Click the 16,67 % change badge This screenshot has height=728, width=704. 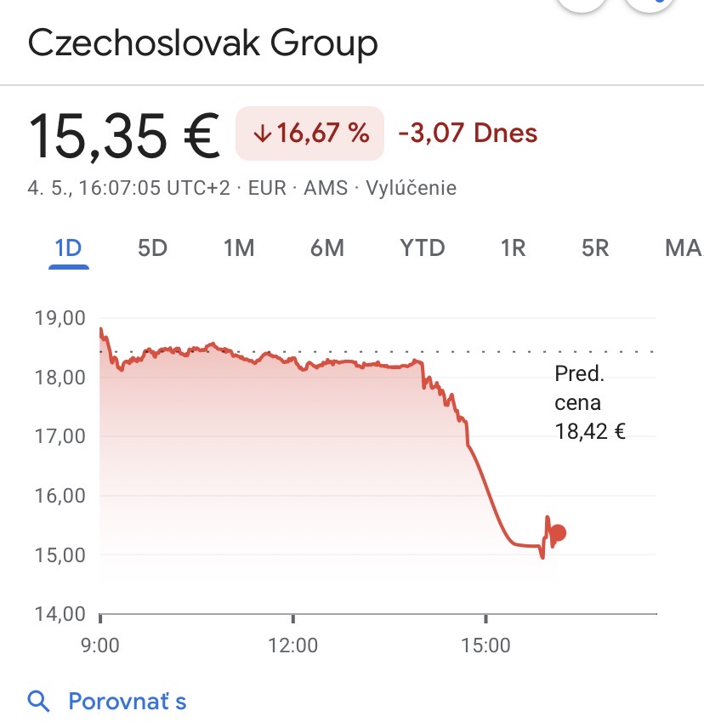310,134
